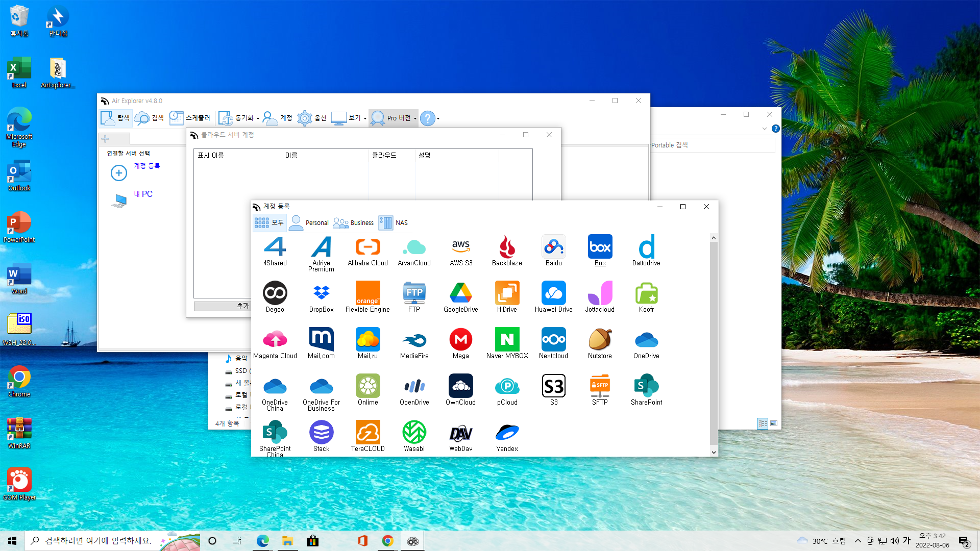Choose HiDrive cloud icon
This screenshot has width=980, height=551.
coord(507,297)
